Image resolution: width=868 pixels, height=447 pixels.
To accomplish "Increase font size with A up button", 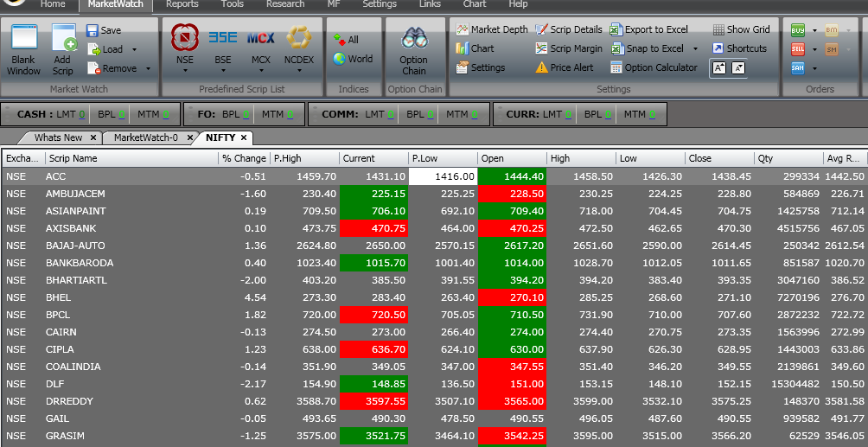I will 719,67.
